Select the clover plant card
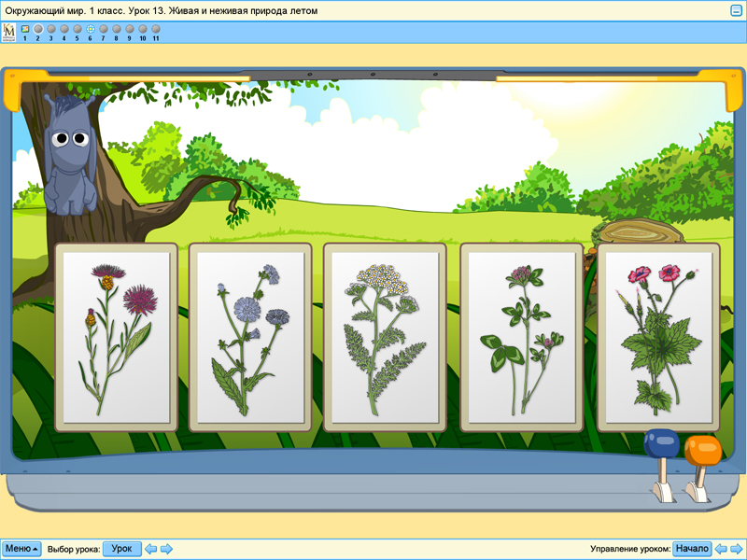This screenshot has height=560, width=747. (521, 337)
